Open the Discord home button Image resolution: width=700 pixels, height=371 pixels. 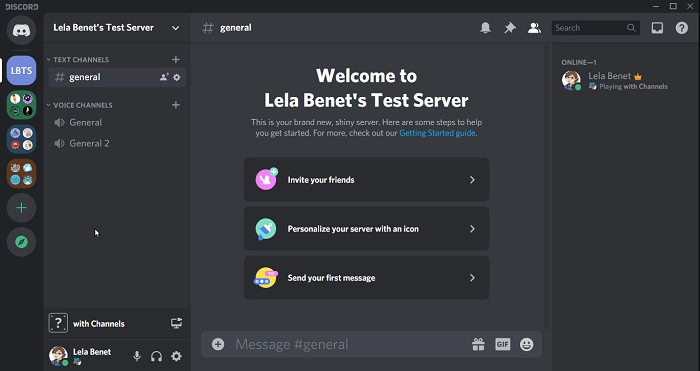tap(21, 30)
